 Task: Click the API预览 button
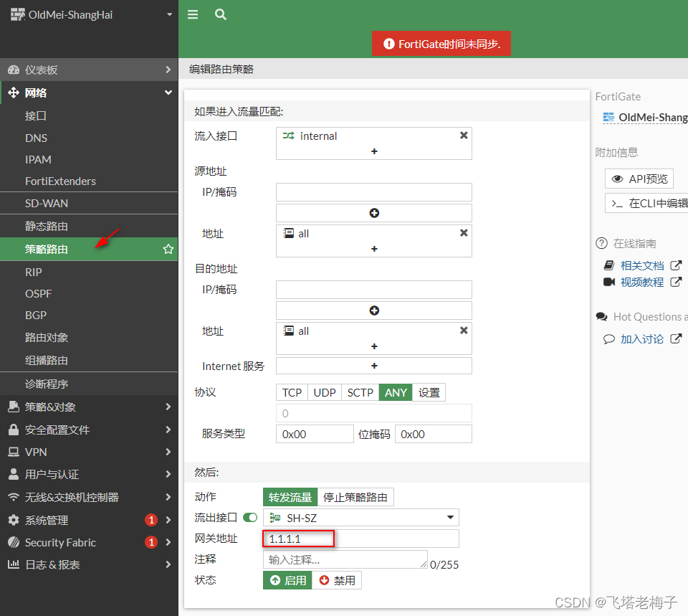(639, 179)
